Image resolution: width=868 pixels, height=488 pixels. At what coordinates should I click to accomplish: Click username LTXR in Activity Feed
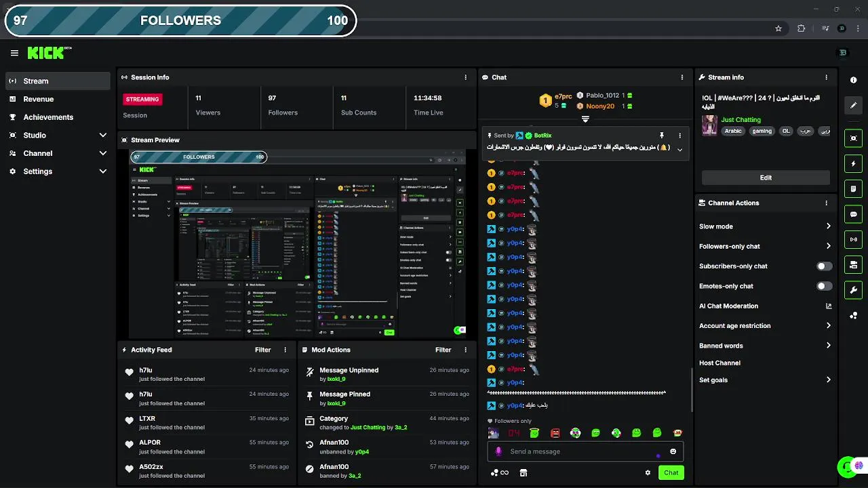pyautogui.click(x=147, y=419)
